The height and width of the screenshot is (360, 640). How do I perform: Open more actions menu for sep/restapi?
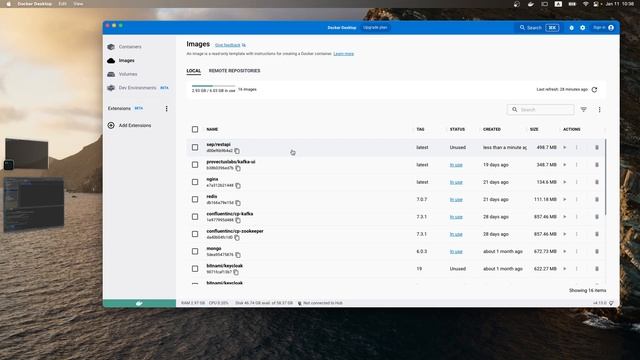[x=577, y=147]
